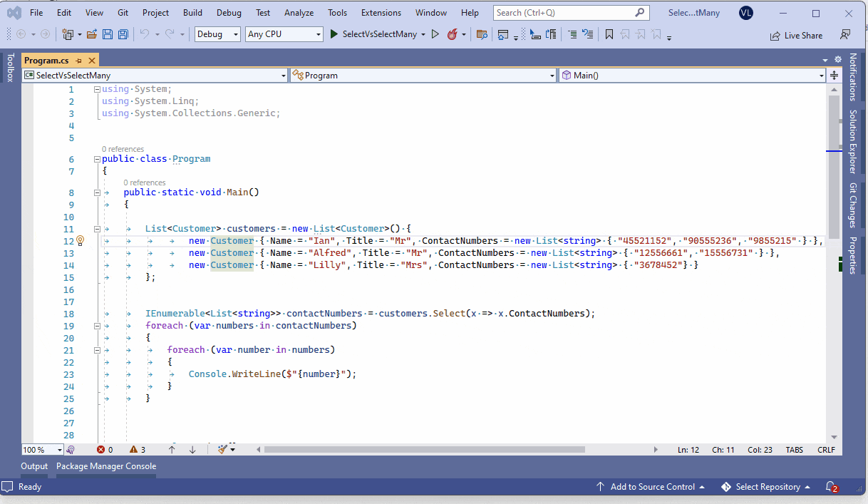Open Find in Files tool
868x504 pixels.
click(482, 34)
